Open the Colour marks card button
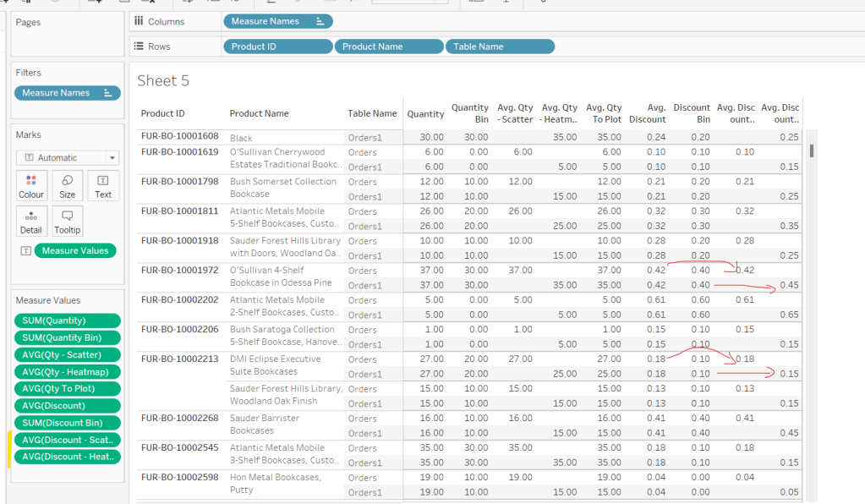Screen dimensions: 865x504 pyautogui.click(x=31, y=185)
